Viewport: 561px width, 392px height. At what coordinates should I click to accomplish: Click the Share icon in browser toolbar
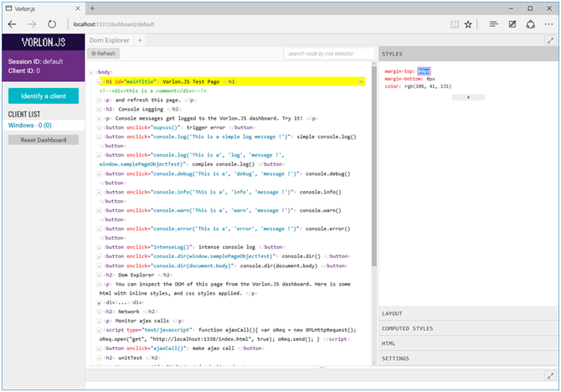(531, 24)
